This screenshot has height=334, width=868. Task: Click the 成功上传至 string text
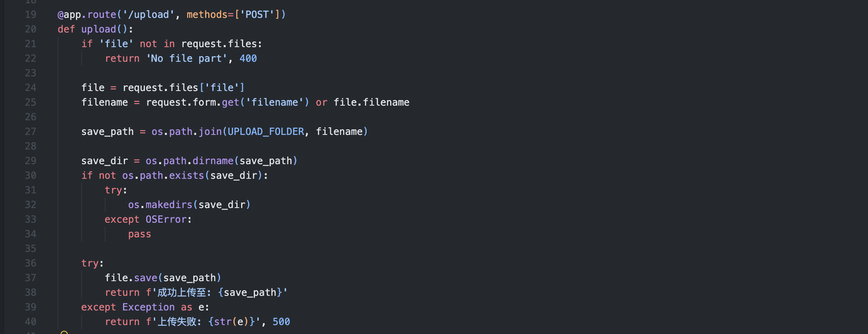(182, 293)
